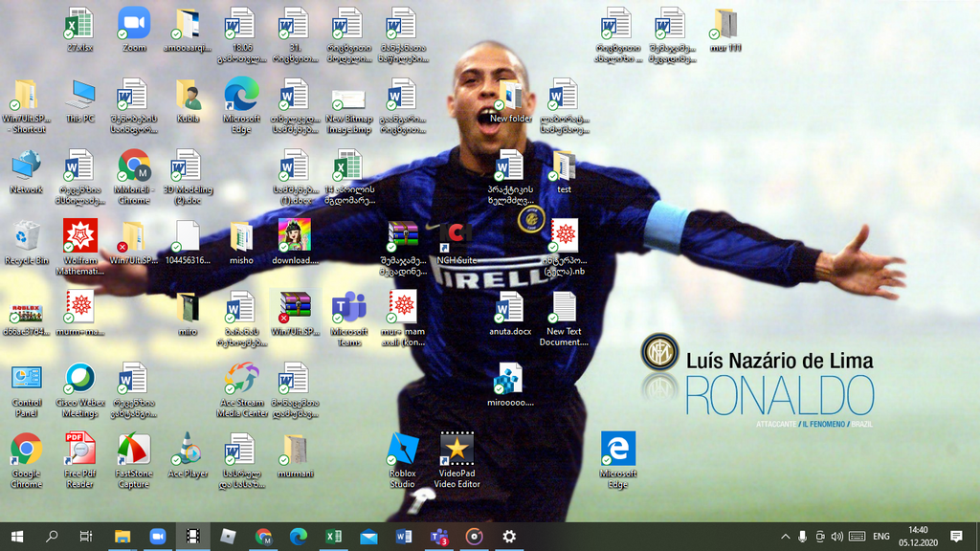The height and width of the screenshot is (551, 980).
Task: Open the touch keyboard from the tray
Action: [857, 537]
